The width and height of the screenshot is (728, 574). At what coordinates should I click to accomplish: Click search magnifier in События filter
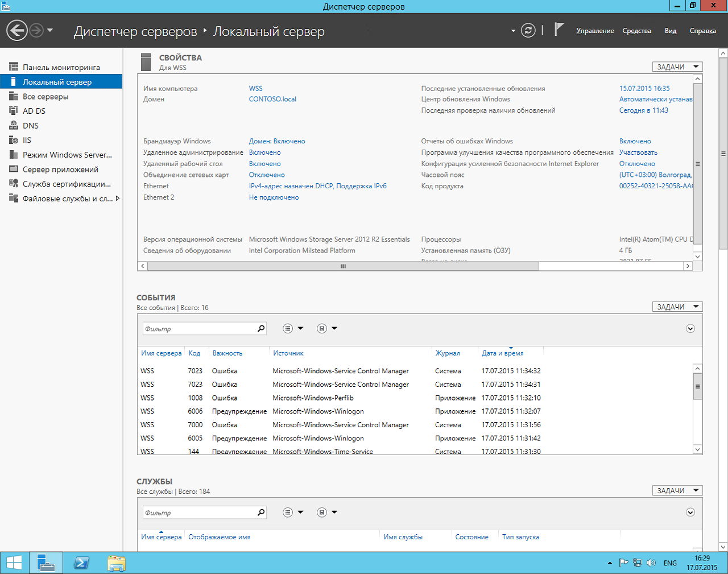[261, 328]
